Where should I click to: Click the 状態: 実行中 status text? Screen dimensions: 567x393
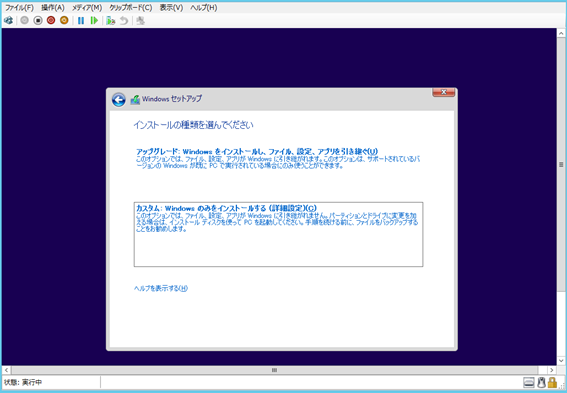click(x=23, y=382)
